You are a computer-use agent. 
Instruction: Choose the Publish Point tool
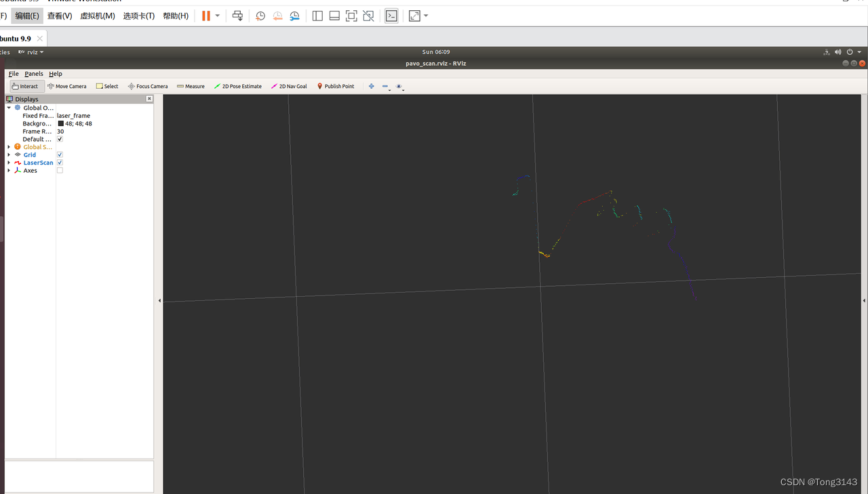click(x=336, y=86)
